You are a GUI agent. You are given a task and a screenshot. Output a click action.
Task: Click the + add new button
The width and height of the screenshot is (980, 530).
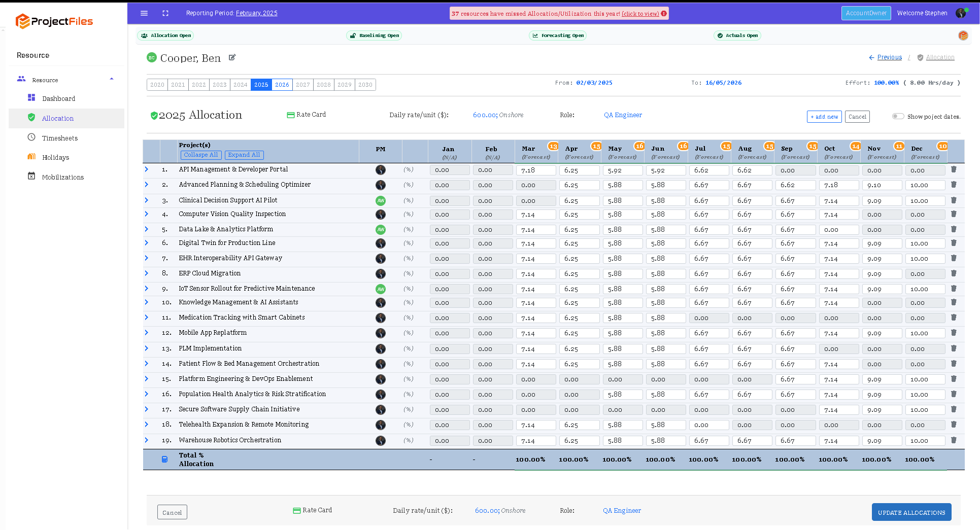(824, 117)
